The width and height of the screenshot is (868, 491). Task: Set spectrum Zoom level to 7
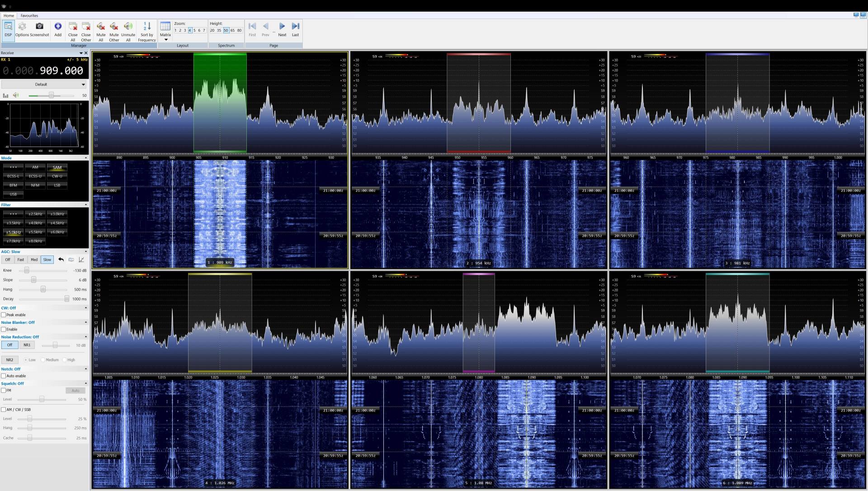tap(204, 30)
